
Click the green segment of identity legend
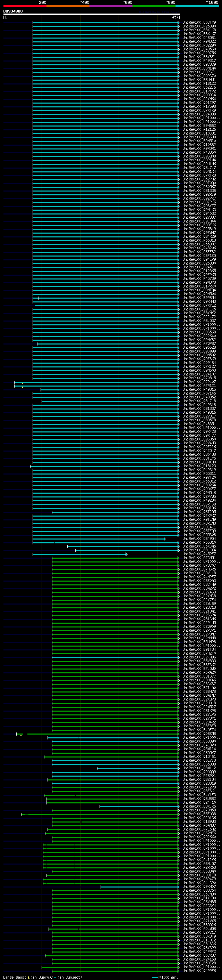pos(154,6)
